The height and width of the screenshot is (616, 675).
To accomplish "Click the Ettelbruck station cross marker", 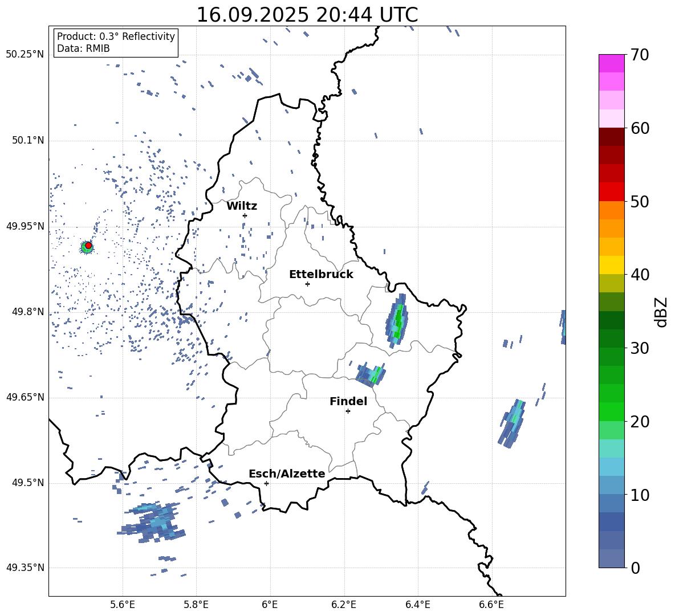I will pos(307,284).
